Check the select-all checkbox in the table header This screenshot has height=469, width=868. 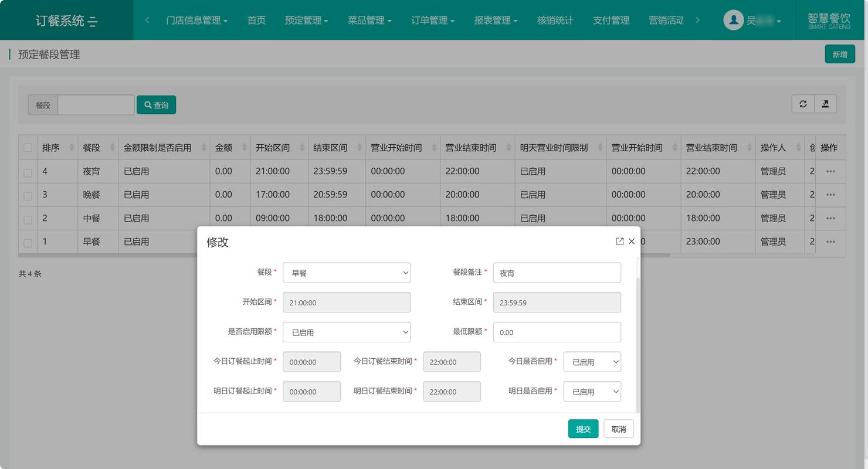click(28, 148)
